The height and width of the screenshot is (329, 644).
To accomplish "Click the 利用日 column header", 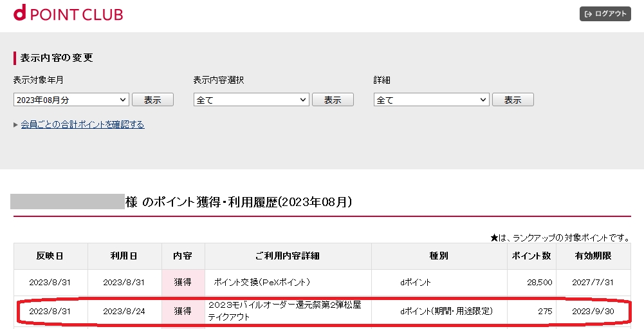I will (x=124, y=256).
